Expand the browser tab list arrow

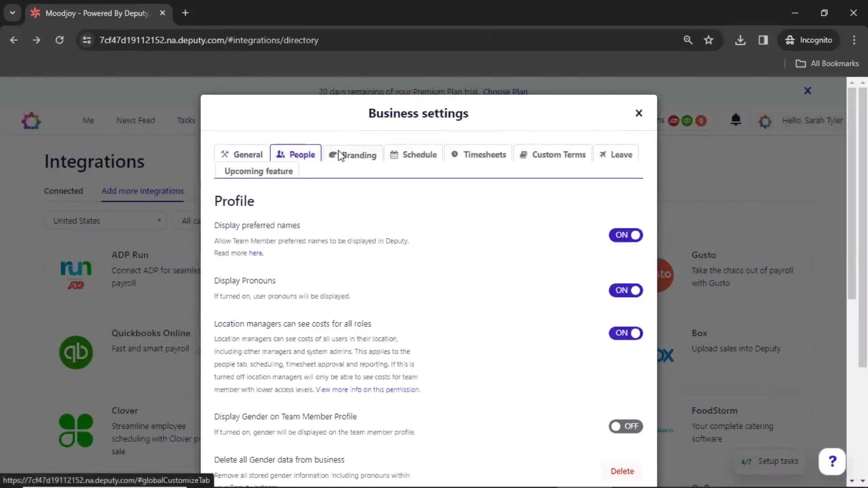point(12,13)
